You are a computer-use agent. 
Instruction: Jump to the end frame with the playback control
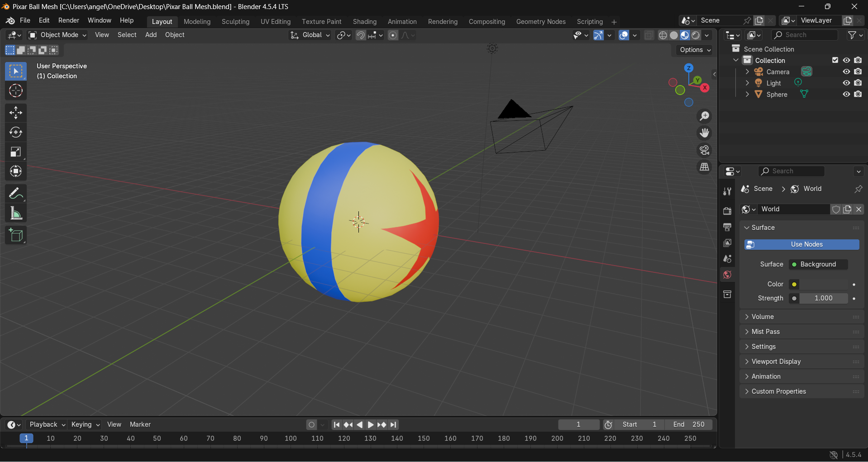click(393, 424)
